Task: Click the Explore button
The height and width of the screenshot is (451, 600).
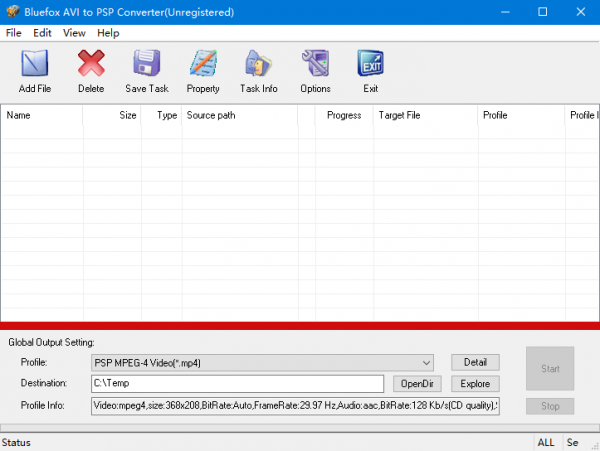Action: [x=475, y=384]
